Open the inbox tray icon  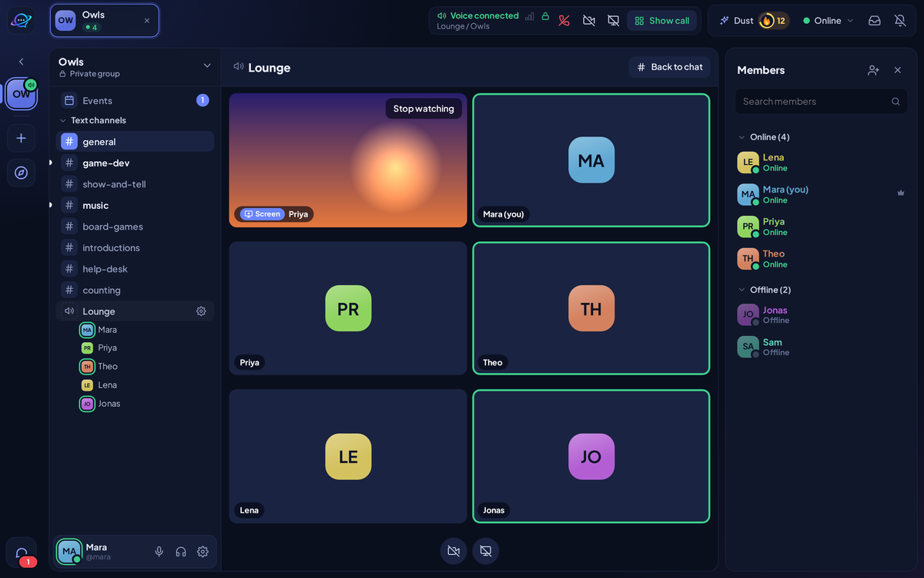(x=875, y=21)
